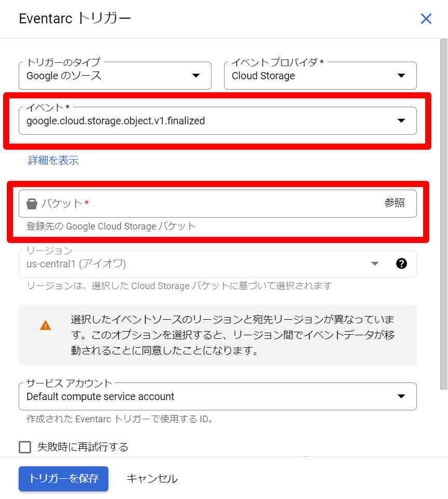Select the Google のソース trigger type field
This screenshot has width=448, height=499.
104,76
